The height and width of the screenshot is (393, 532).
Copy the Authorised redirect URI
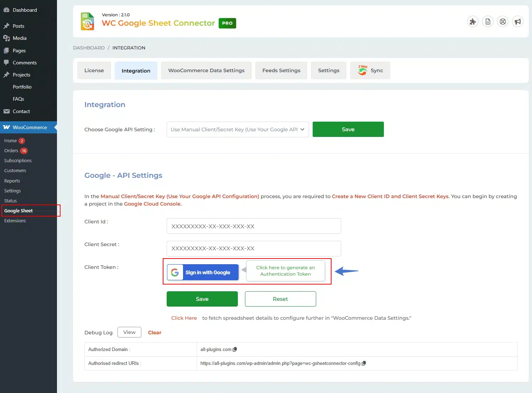(x=364, y=363)
